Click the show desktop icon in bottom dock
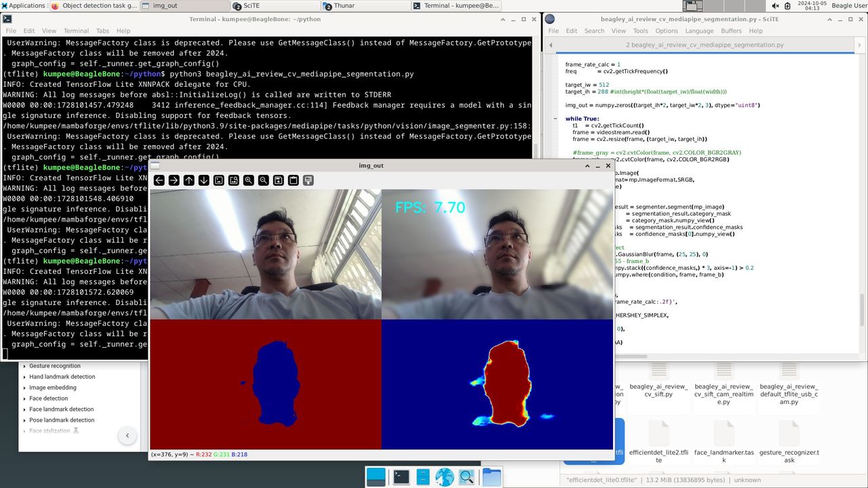The image size is (868, 488). point(376,477)
